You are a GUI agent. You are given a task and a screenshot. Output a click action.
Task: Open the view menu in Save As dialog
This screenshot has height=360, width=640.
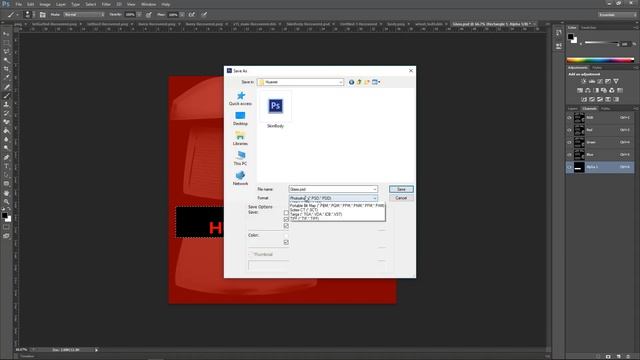pyautogui.click(x=376, y=82)
